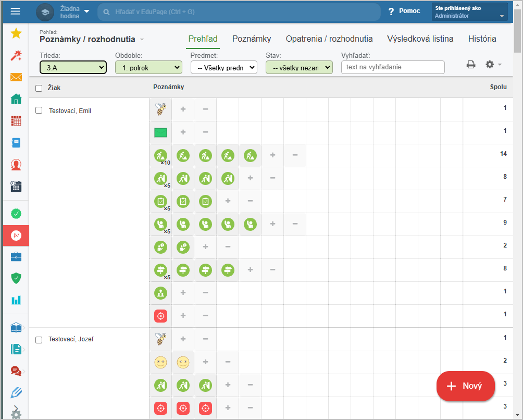Open the red person profile icon

[x=16, y=165]
